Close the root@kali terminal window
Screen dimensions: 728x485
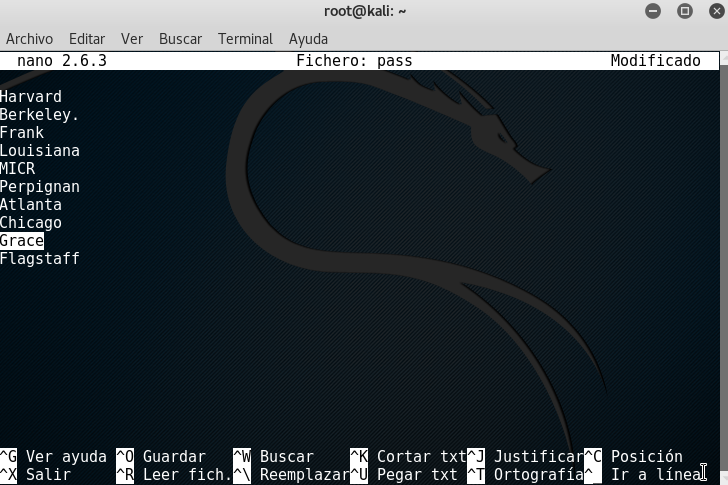(x=712, y=11)
